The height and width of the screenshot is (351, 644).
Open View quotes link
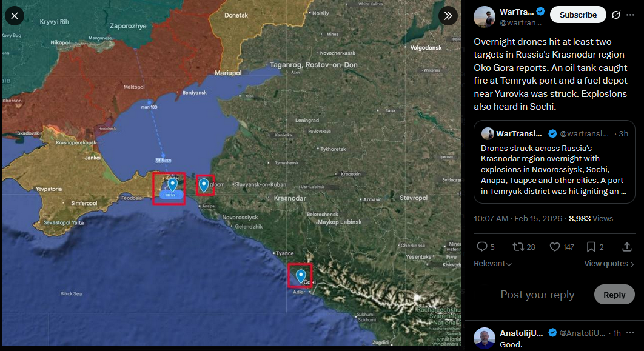click(609, 264)
